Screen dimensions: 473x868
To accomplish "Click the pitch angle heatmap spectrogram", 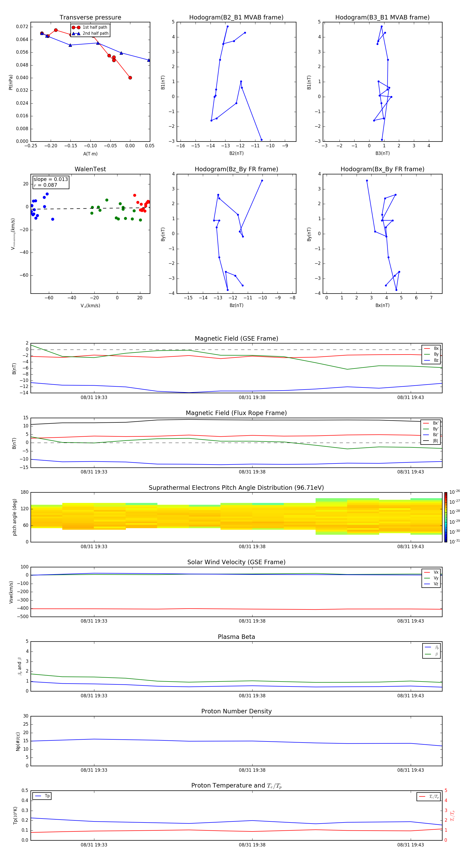I will [236, 517].
